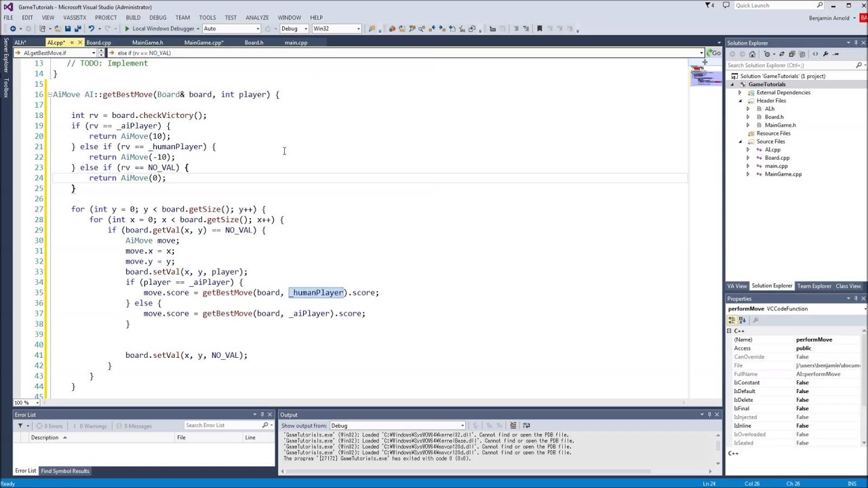Click the Save All toolbar icon
This screenshot has height=488, width=868.
[77, 28]
